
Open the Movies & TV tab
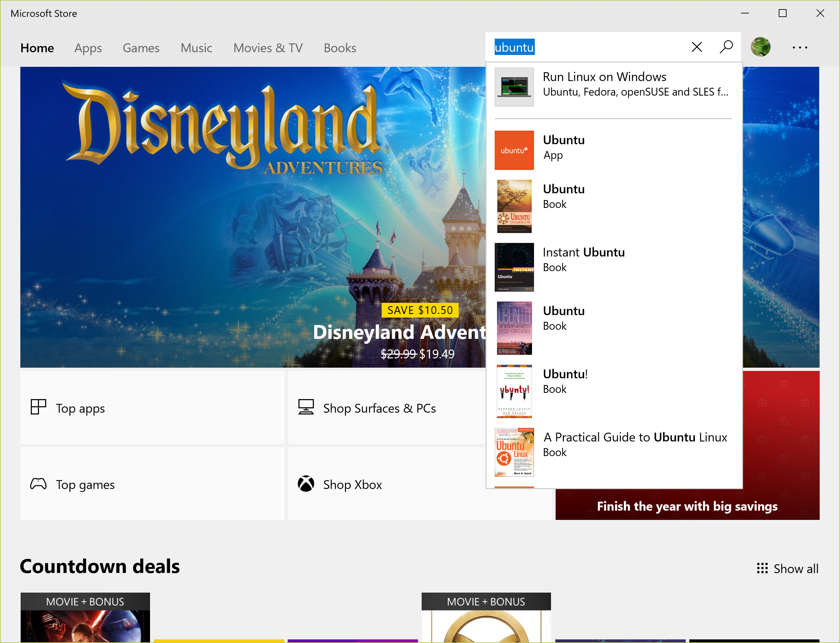268,48
